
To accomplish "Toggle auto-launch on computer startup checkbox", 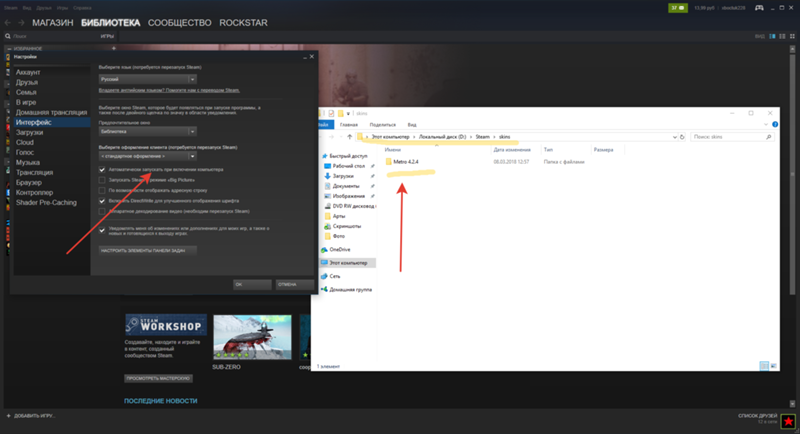I will tap(102, 169).
